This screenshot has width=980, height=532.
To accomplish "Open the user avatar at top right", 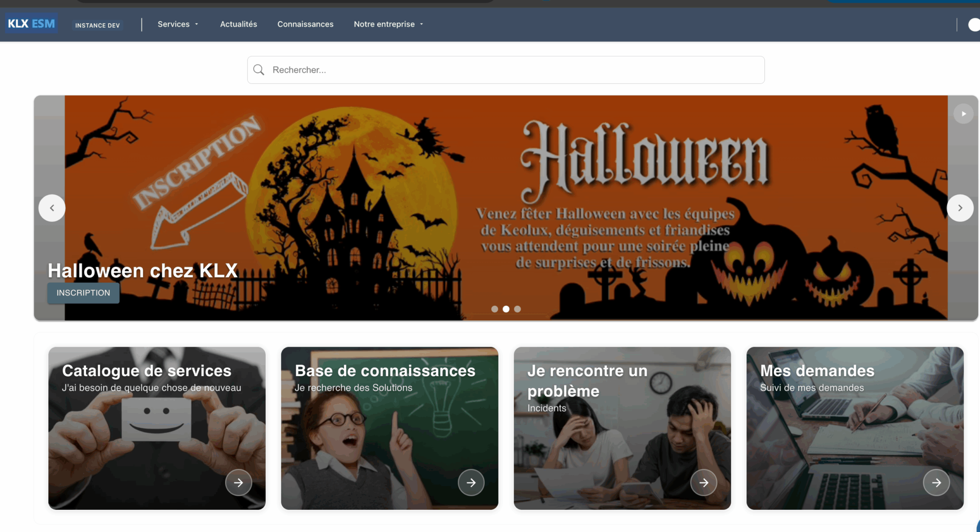I will (x=974, y=25).
